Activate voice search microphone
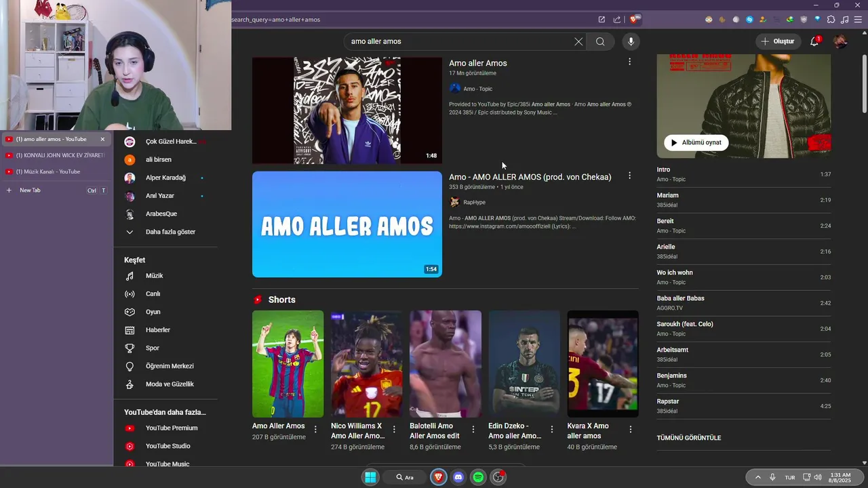Image resolution: width=868 pixels, height=488 pixels. 631,41
